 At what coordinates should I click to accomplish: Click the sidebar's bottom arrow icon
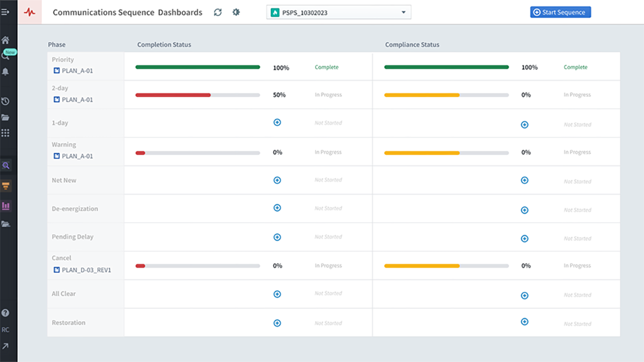pos(6,346)
